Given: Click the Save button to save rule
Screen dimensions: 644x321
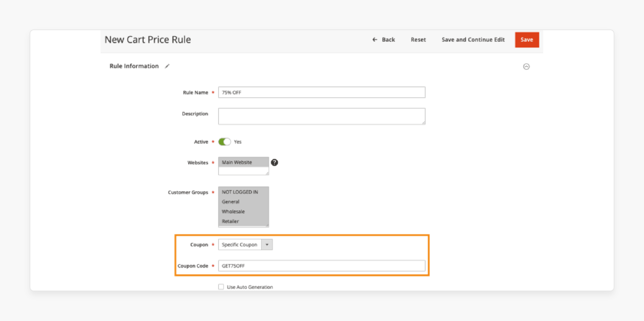Looking at the screenshot, I should click(527, 39).
